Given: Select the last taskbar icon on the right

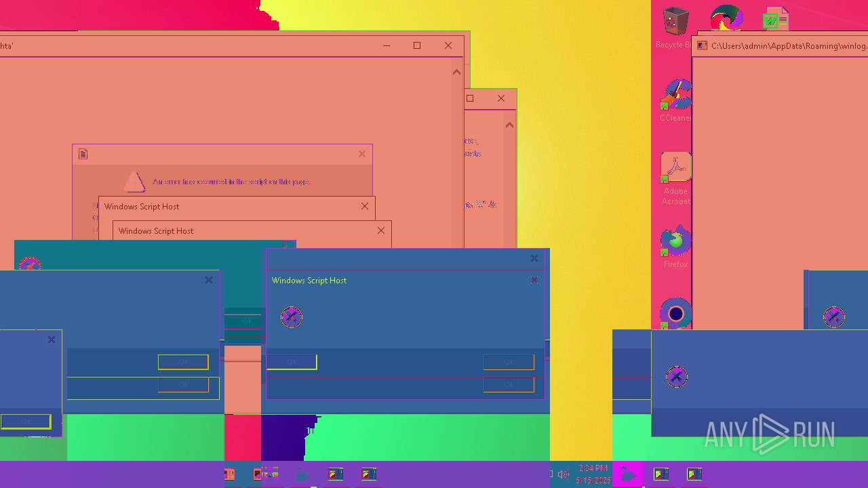Looking at the screenshot, I should click(694, 474).
